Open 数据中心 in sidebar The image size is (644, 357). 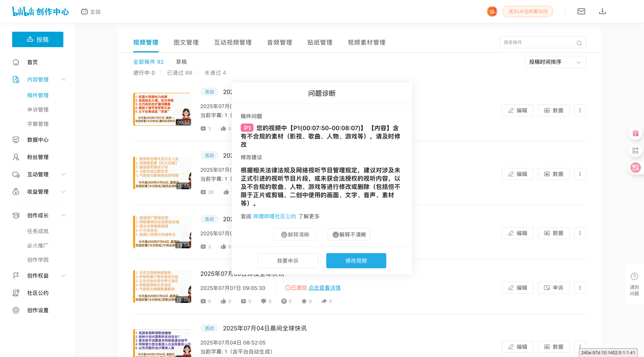pyautogui.click(x=38, y=140)
